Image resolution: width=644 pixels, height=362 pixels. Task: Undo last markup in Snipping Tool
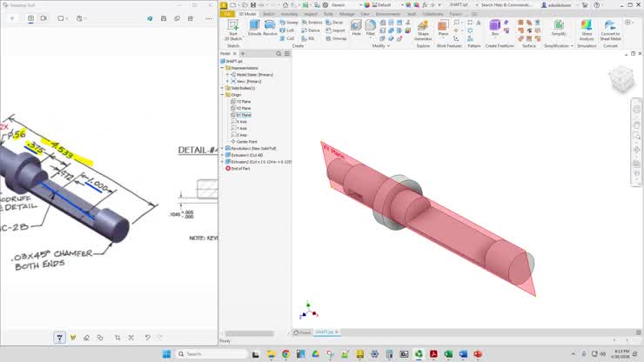point(147,338)
